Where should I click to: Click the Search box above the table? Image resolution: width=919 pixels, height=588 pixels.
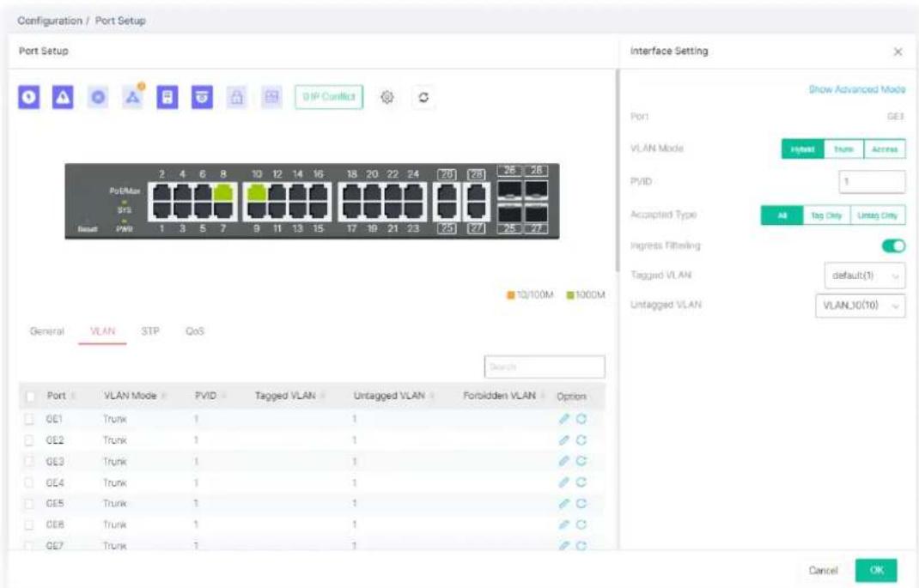[x=545, y=367]
